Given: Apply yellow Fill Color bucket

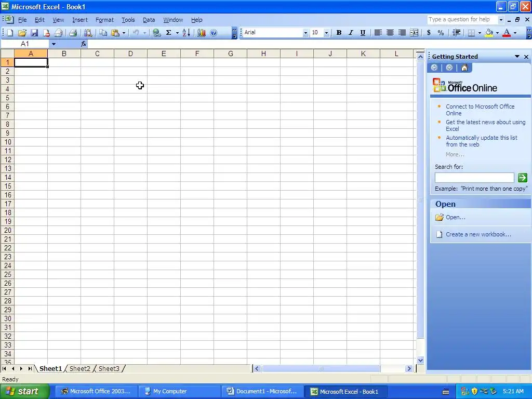Looking at the screenshot, I should [x=489, y=33].
